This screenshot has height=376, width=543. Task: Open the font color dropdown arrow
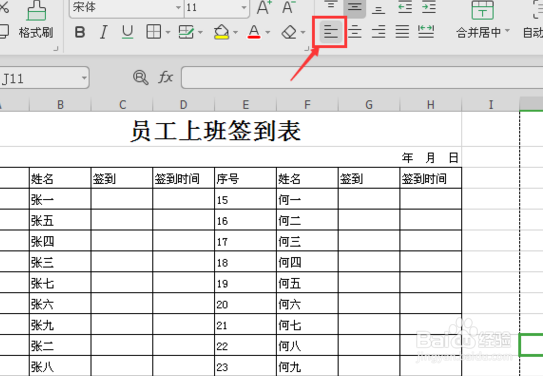[x=268, y=33]
